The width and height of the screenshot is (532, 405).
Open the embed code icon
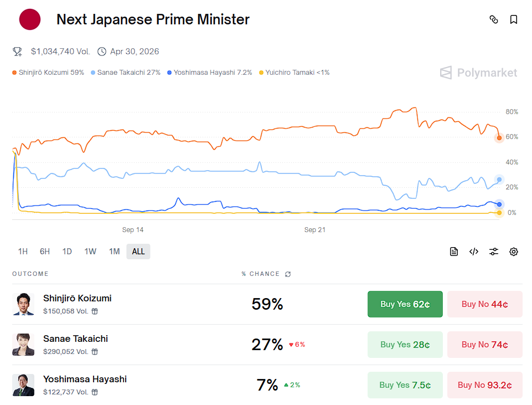coord(474,252)
